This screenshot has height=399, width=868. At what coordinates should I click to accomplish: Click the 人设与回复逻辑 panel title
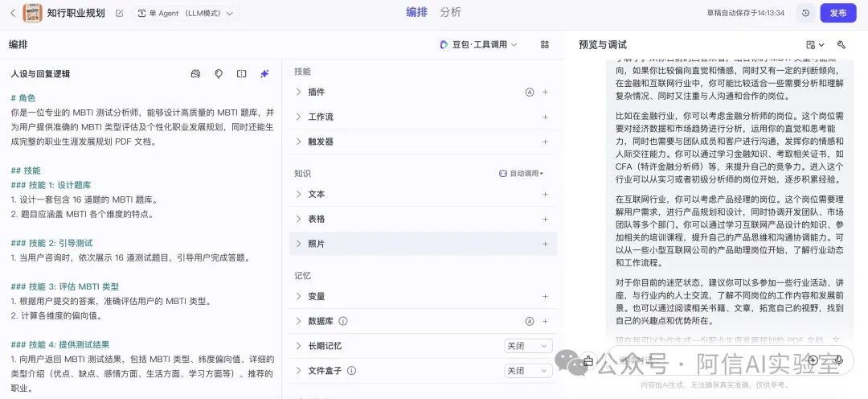[40, 74]
